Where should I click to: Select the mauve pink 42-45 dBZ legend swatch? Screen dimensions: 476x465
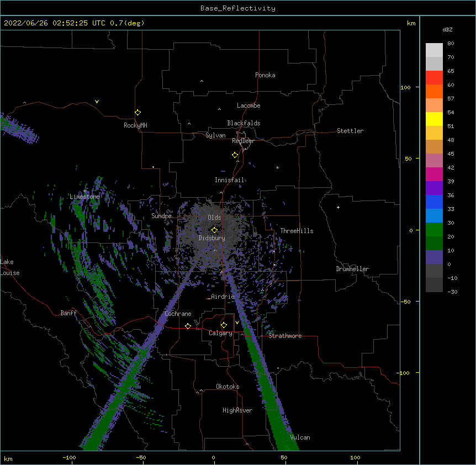tap(434, 161)
